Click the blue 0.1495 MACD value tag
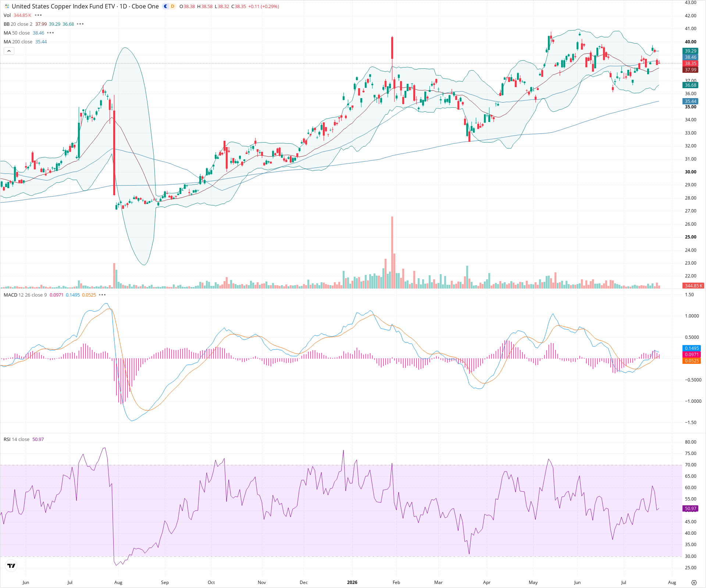The image size is (706, 588). [692, 348]
